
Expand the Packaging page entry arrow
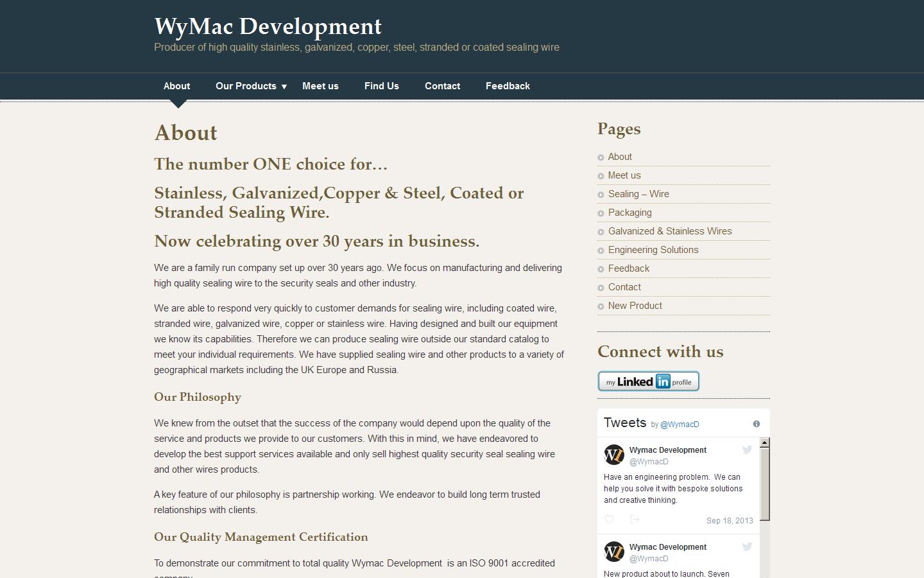coord(601,213)
